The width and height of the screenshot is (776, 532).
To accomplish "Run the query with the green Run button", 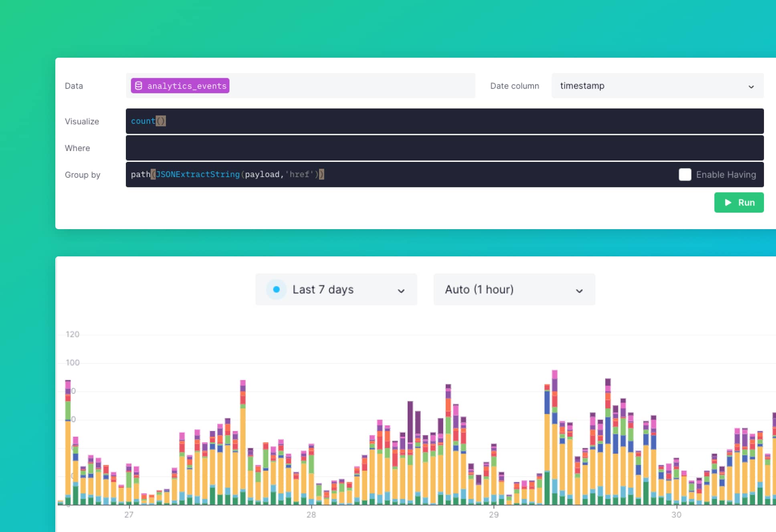I will coord(739,203).
